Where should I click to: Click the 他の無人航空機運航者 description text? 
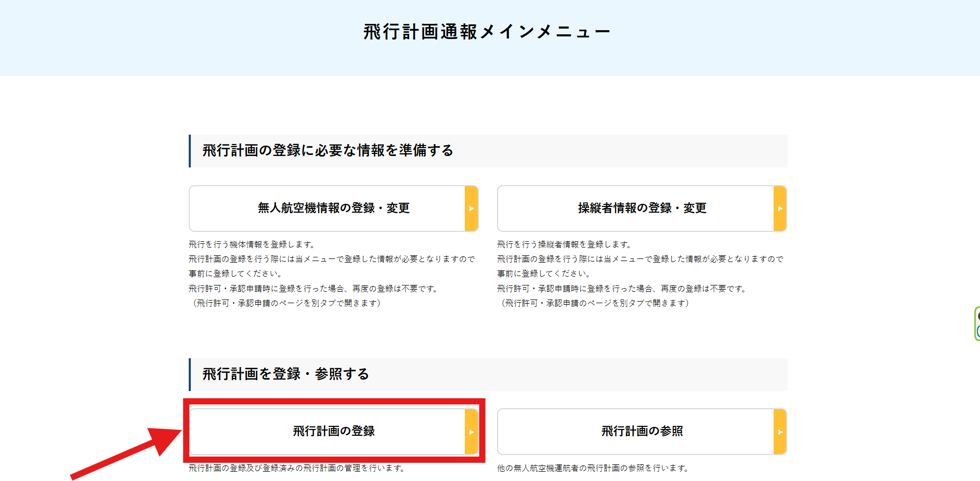(593, 469)
